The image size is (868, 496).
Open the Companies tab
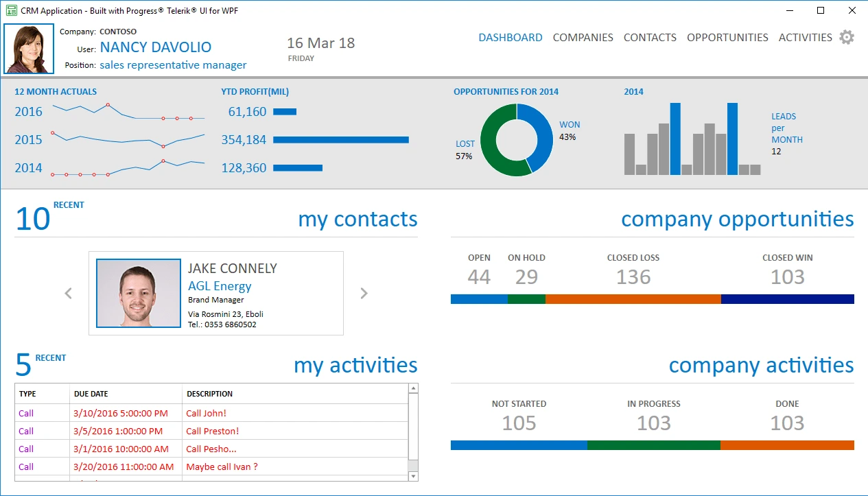(x=583, y=38)
